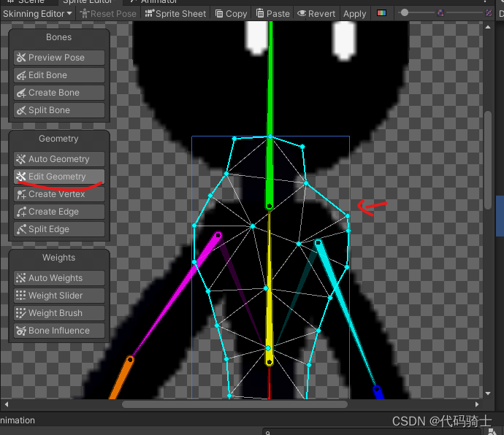Viewport: 504px width, 435px height.
Task: Click the Weight Slider icon
Action: coord(21,296)
